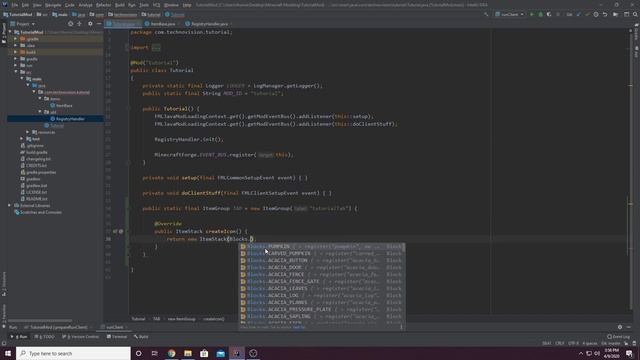Image resolution: width=640 pixels, height=360 pixels.
Task: Click the Debug bug icon in toolbar
Action: (540, 14)
